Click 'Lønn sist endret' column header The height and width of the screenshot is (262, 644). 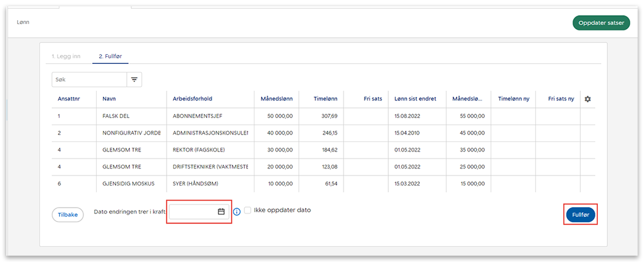point(415,99)
